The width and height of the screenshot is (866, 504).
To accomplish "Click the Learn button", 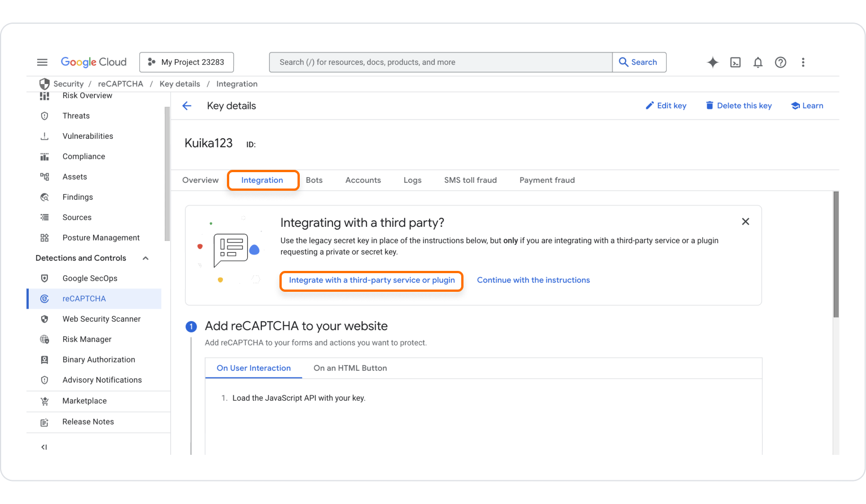I will pyautogui.click(x=807, y=106).
